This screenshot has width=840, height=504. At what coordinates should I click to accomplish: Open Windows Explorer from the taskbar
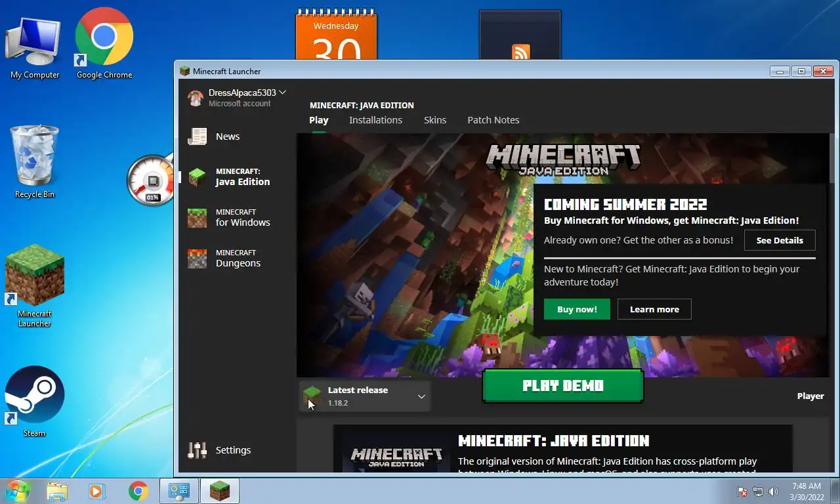(57, 491)
